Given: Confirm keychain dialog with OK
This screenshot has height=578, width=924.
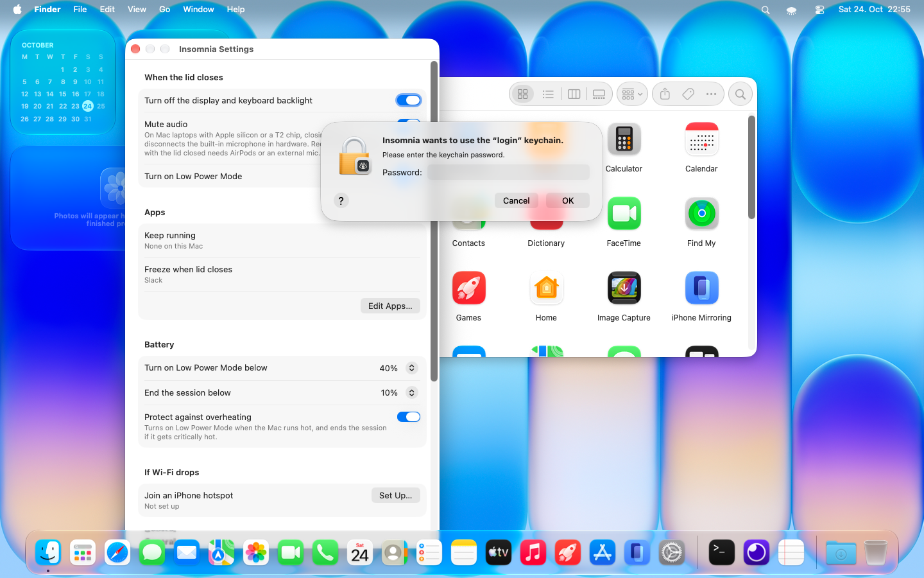Looking at the screenshot, I should (568, 200).
